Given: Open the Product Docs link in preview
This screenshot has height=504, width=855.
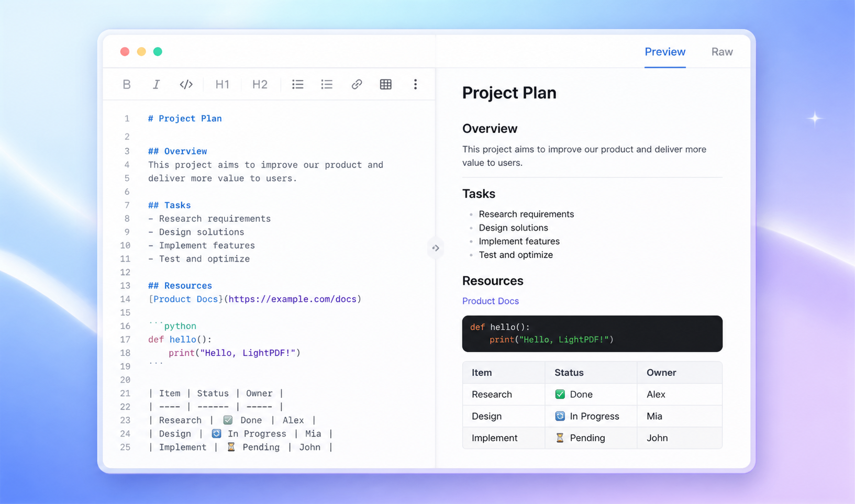Looking at the screenshot, I should tap(491, 301).
